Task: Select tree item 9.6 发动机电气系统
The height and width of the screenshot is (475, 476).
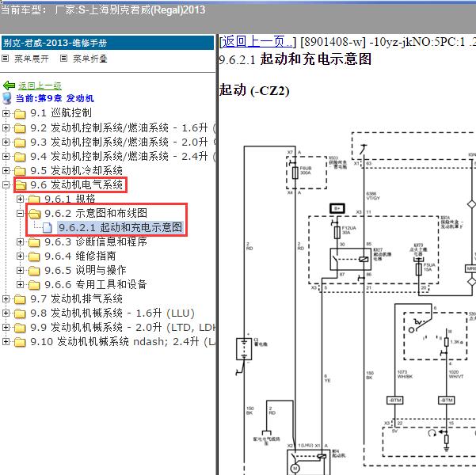Action: 76,184
